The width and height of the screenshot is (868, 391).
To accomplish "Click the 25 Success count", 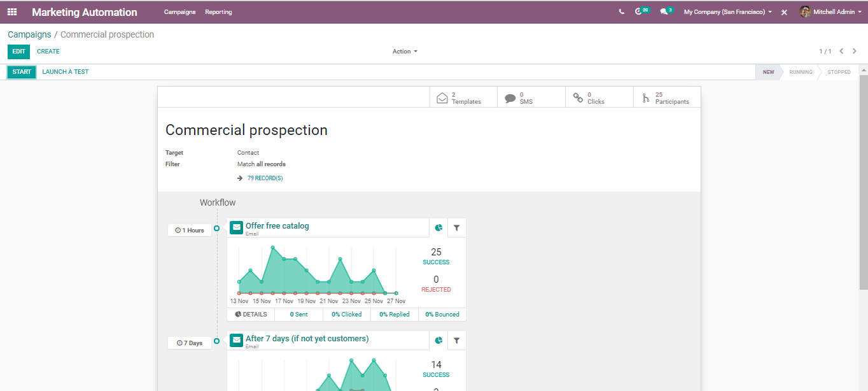I will [x=436, y=256].
